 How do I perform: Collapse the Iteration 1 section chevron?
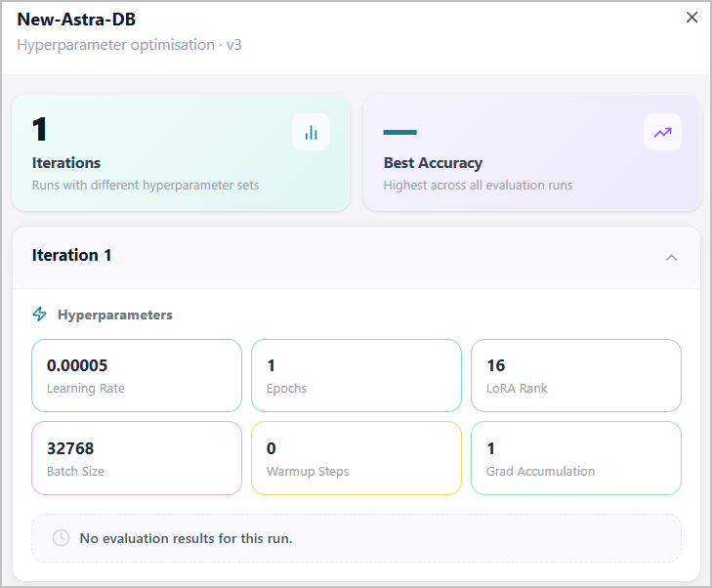671,258
